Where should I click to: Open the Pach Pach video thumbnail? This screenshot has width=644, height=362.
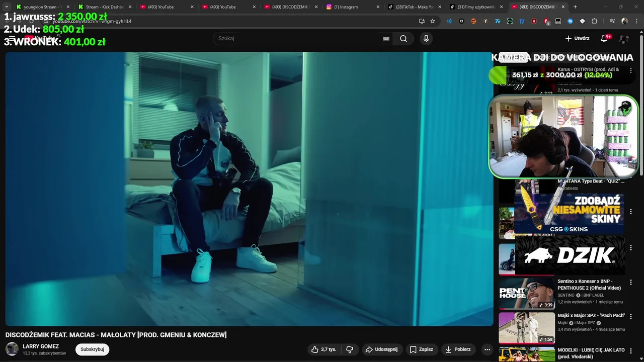(527, 327)
